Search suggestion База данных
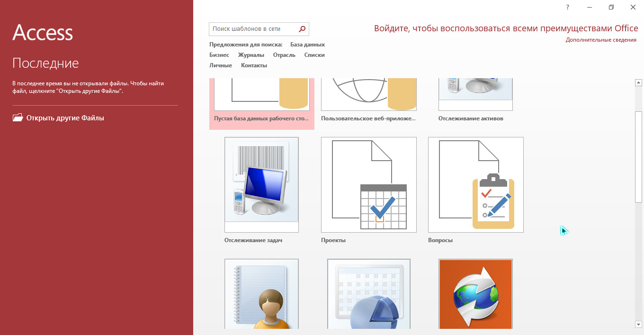The height and width of the screenshot is (335, 644). (x=307, y=45)
